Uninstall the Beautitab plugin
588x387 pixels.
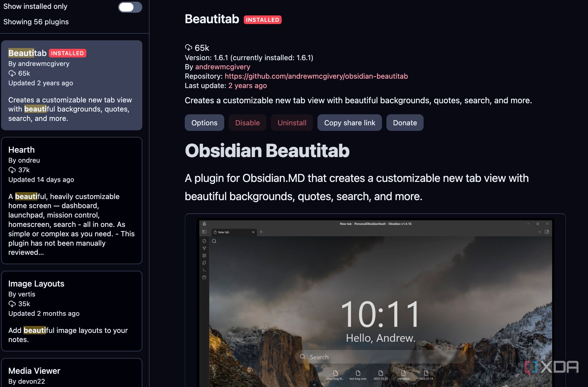292,123
